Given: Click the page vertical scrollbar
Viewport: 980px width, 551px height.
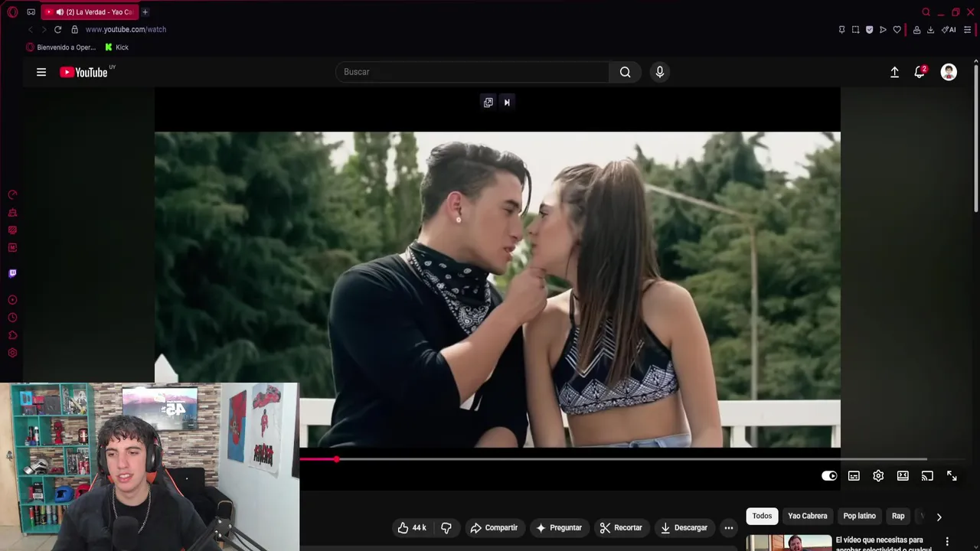Looking at the screenshot, I should click(975, 137).
